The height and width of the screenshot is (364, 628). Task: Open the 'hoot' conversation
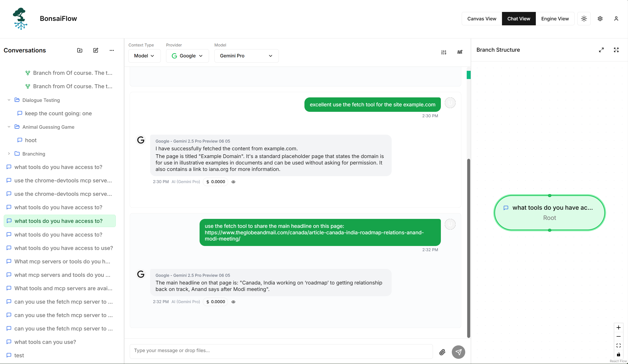[31, 140]
